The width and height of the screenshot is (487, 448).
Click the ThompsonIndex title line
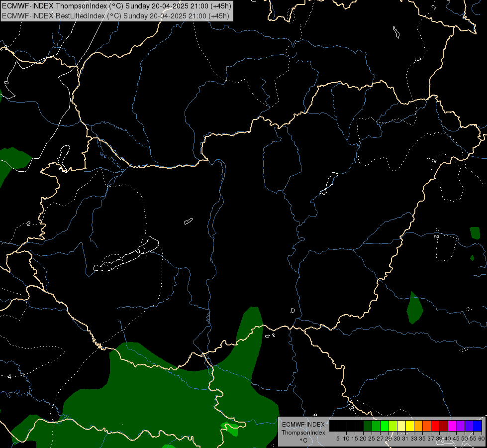point(116,6)
